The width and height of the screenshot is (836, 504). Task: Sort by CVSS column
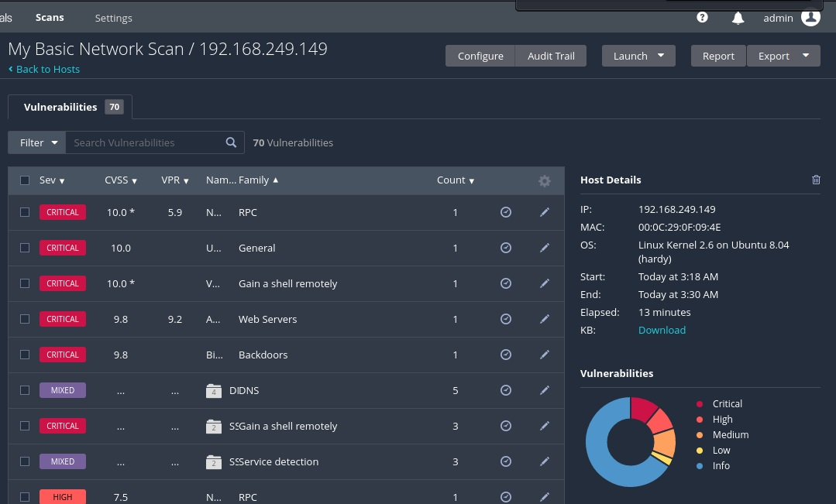tap(121, 180)
